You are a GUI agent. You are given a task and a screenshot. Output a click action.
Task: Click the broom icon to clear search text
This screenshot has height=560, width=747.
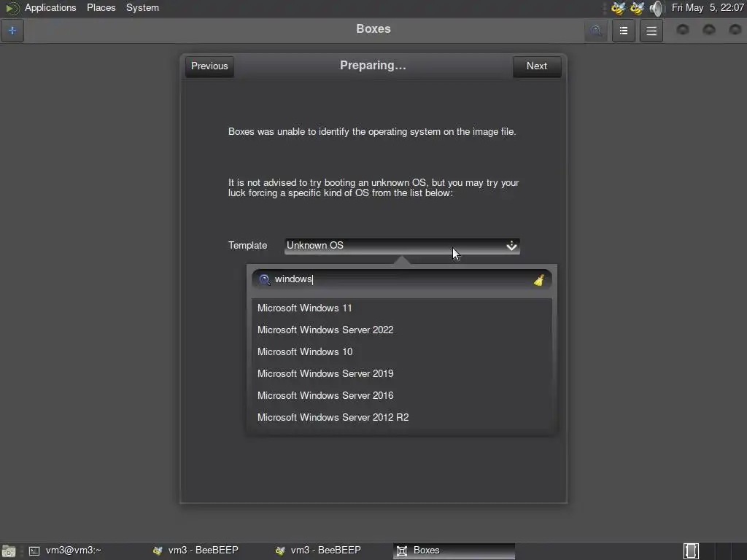(x=539, y=280)
